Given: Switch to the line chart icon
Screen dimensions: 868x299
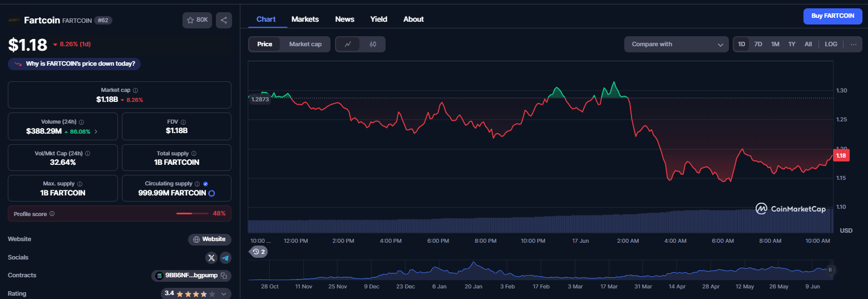Looking at the screenshot, I should 348,44.
